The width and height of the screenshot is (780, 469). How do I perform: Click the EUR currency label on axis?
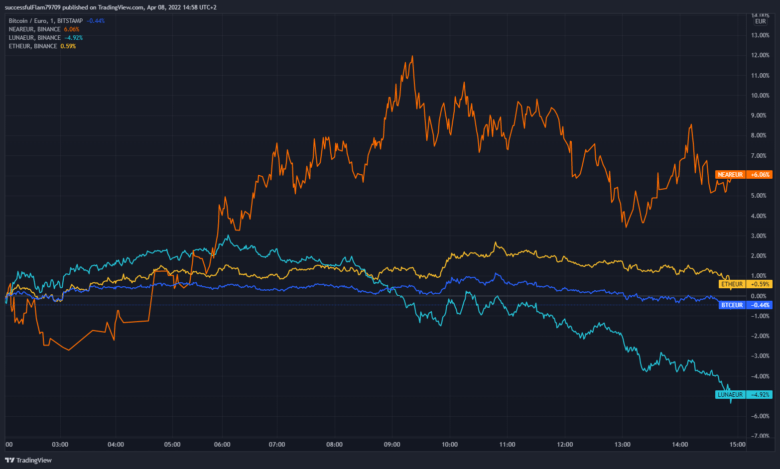click(760, 21)
